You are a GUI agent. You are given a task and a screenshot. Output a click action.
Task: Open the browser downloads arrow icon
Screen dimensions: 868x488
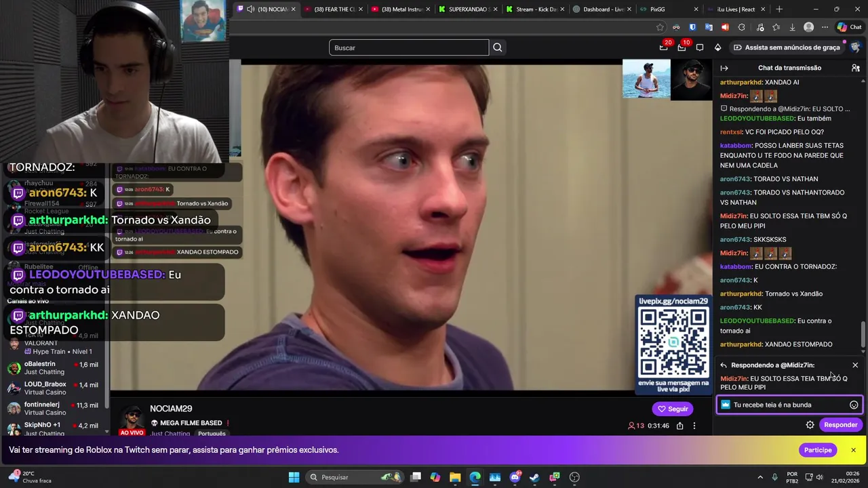pos(792,27)
